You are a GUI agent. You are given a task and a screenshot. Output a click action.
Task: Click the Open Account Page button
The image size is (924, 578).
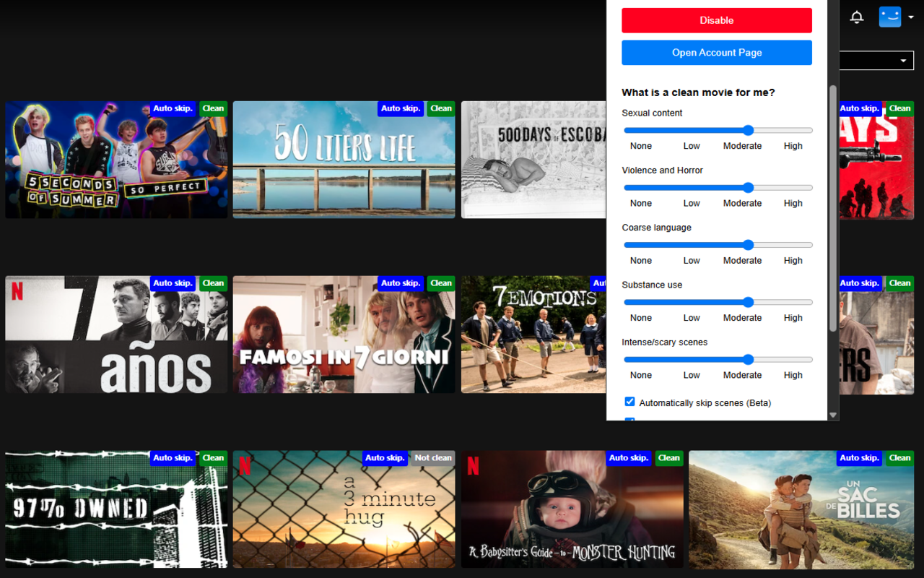point(717,53)
